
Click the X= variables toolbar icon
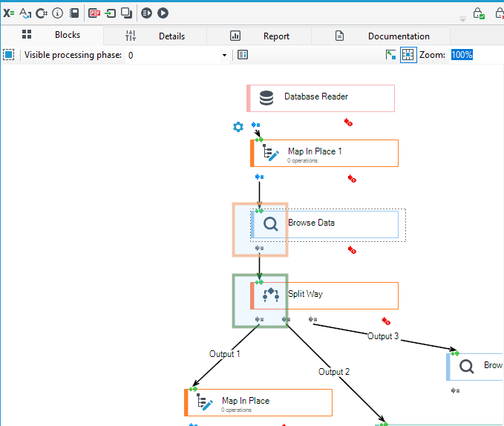point(9,13)
